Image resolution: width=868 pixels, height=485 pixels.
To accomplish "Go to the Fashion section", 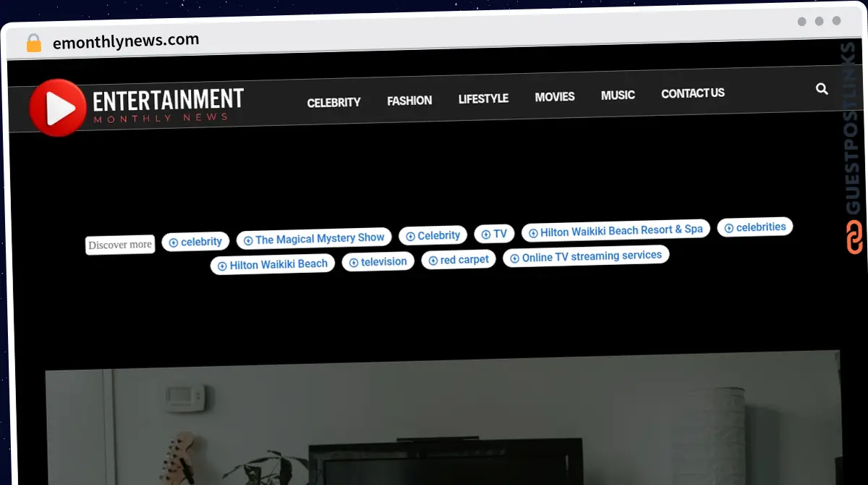I will (x=409, y=101).
